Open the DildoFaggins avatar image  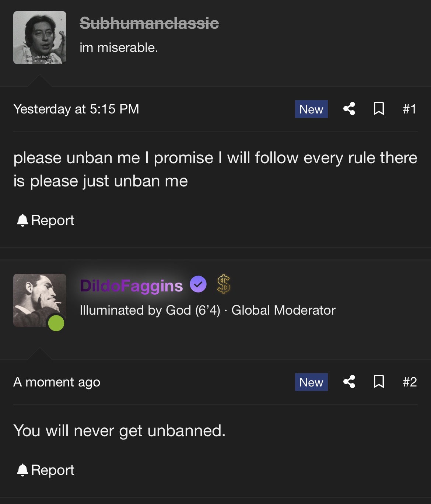40,300
